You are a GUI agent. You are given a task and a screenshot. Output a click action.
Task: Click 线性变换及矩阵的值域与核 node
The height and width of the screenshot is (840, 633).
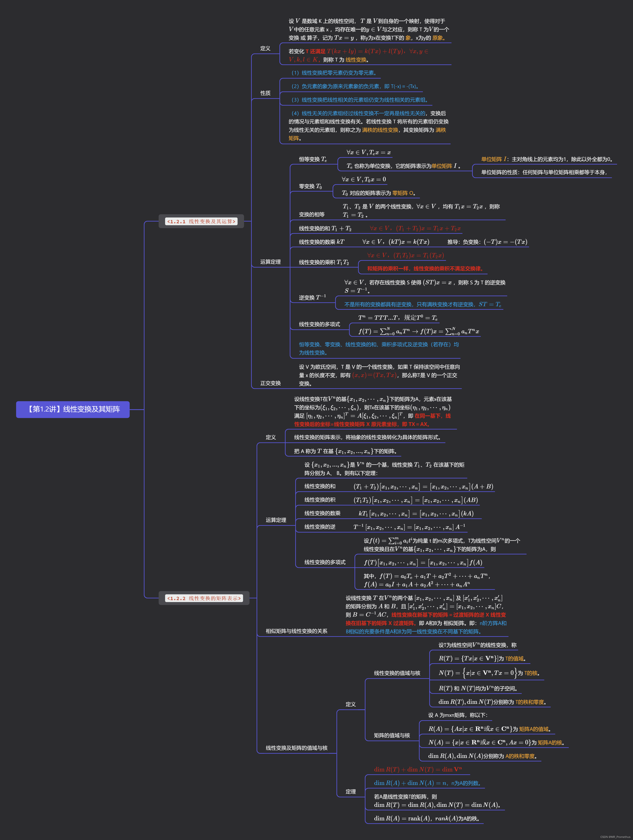(x=296, y=748)
